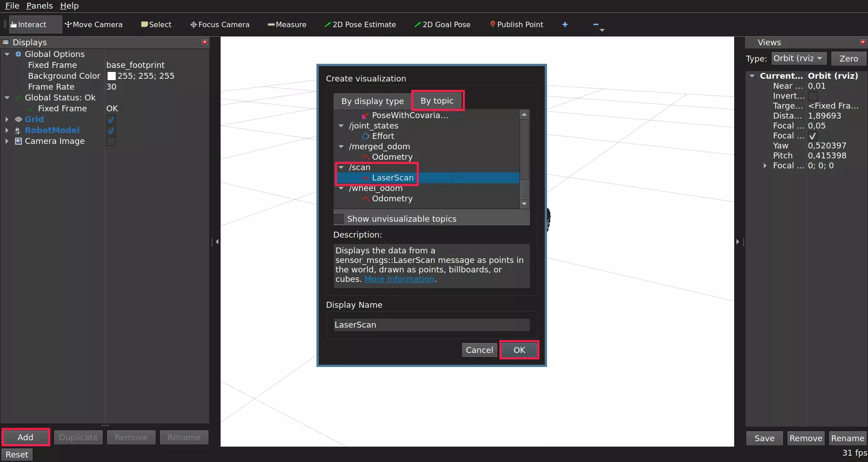This screenshot has width=868, height=462.
Task: Activate the Measure tool
Action: coord(287,24)
